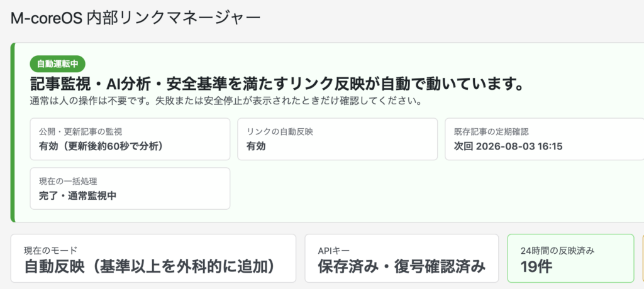644x289 pixels.
Task: Click the 有効 value under リンクの自動反映
Action: (x=256, y=146)
